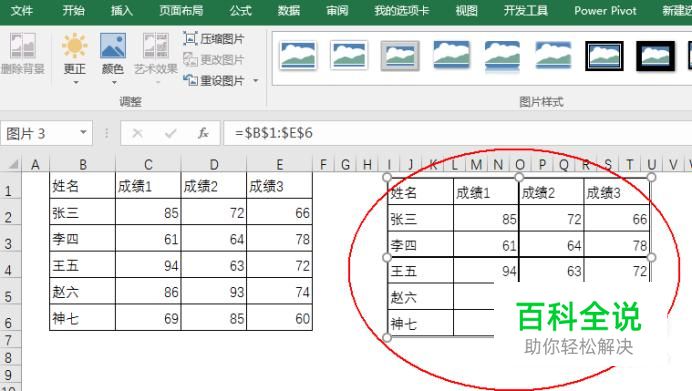Click the formula bar cancel X icon
The width and height of the screenshot is (692, 391).
click(x=137, y=133)
